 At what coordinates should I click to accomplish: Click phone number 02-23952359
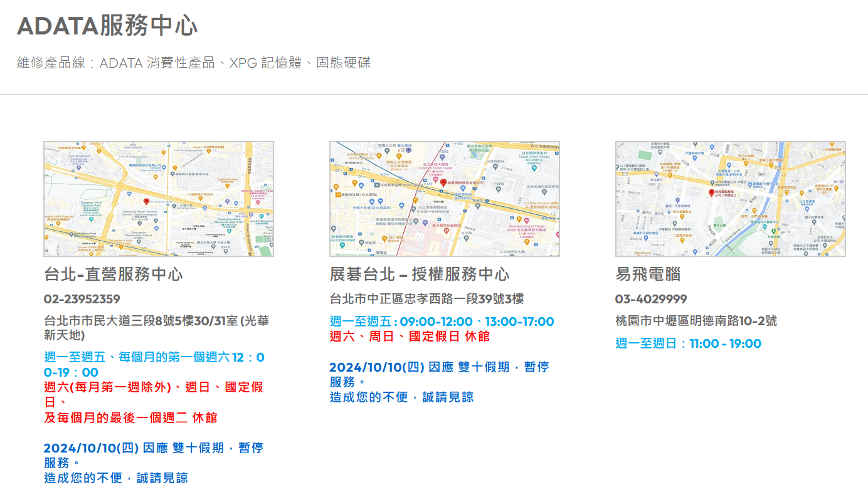click(82, 299)
